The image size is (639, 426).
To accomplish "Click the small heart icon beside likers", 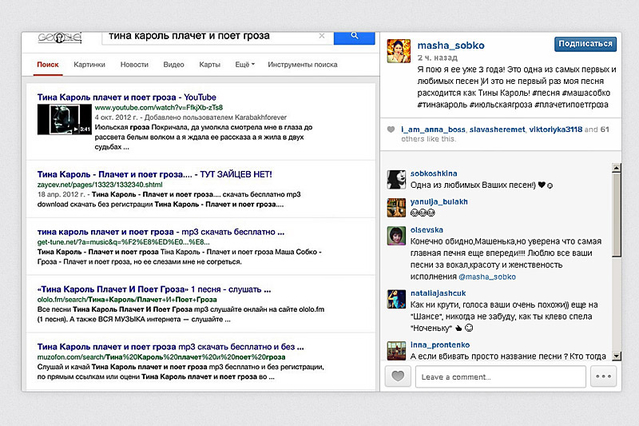I will point(390,130).
